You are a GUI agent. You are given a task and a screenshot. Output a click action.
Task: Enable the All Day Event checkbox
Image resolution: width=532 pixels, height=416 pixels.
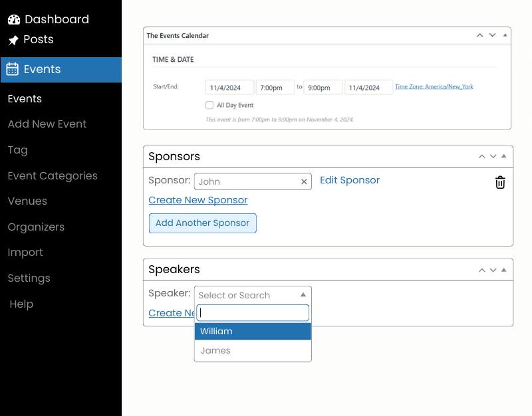click(210, 105)
